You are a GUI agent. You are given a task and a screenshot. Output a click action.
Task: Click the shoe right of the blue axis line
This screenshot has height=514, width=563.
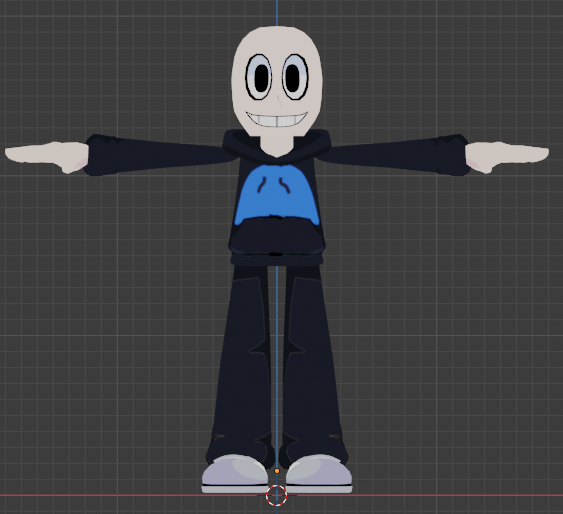[319, 474]
